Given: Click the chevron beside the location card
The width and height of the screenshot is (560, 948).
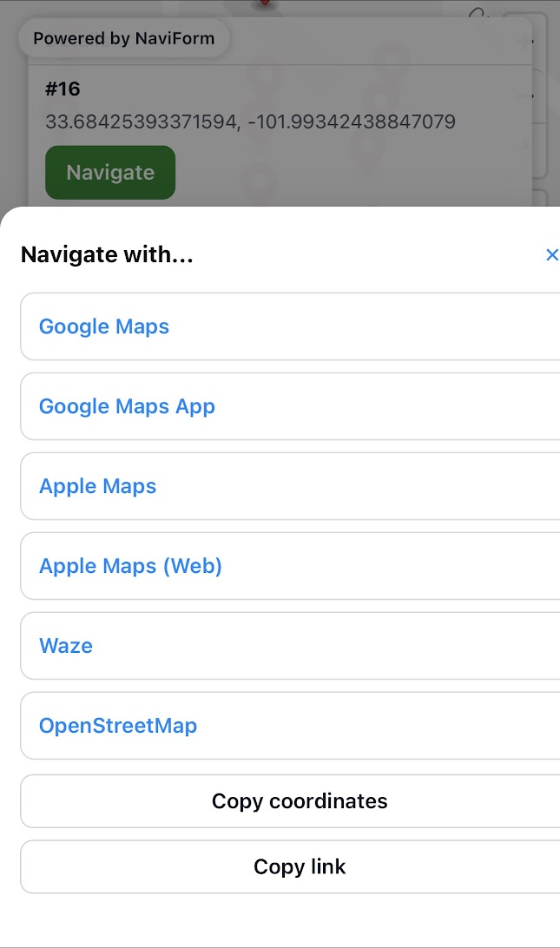Looking at the screenshot, I should (533, 95).
